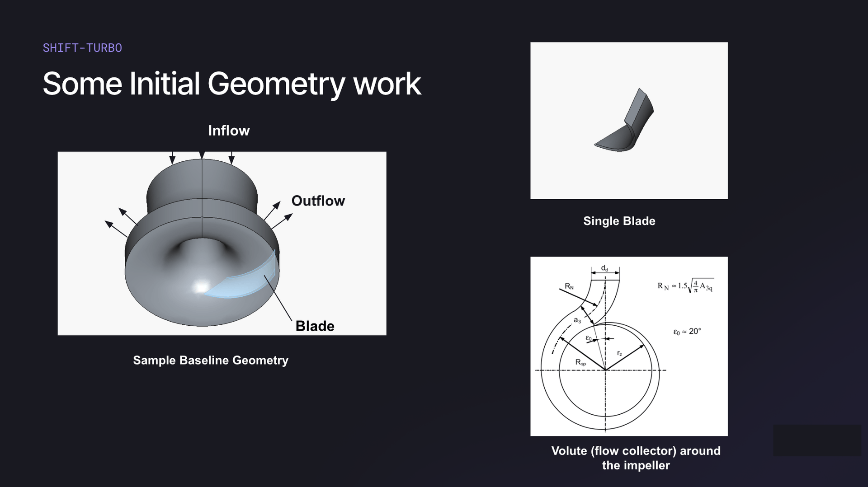
Task: Click the Inflow label above the impeller
Action: [228, 131]
